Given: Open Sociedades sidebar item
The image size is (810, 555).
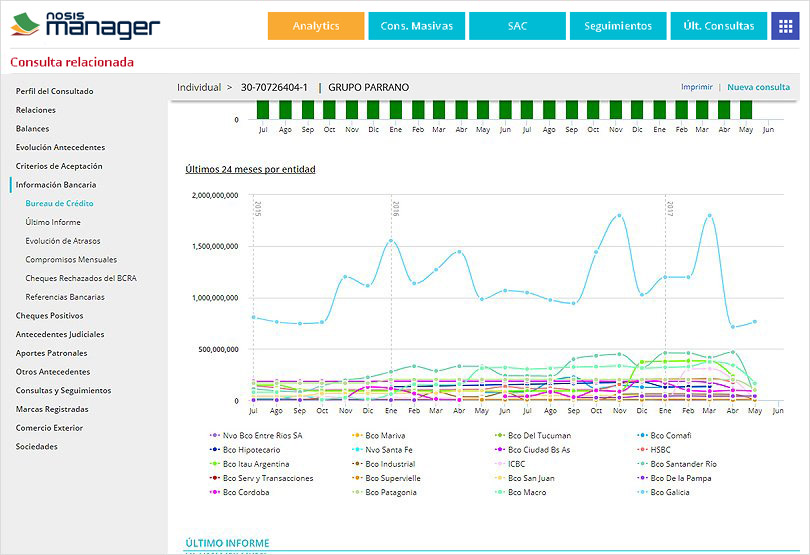Looking at the screenshot, I should point(36,446).
